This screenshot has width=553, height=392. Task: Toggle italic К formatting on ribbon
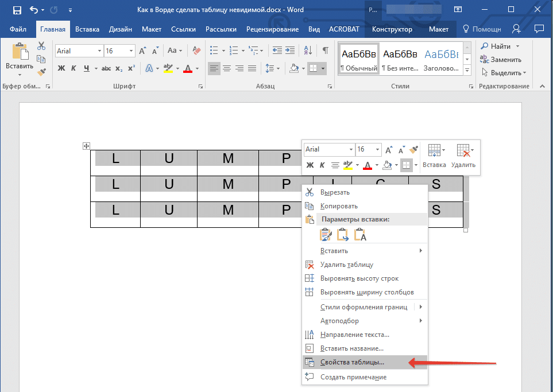pos(73,68)
